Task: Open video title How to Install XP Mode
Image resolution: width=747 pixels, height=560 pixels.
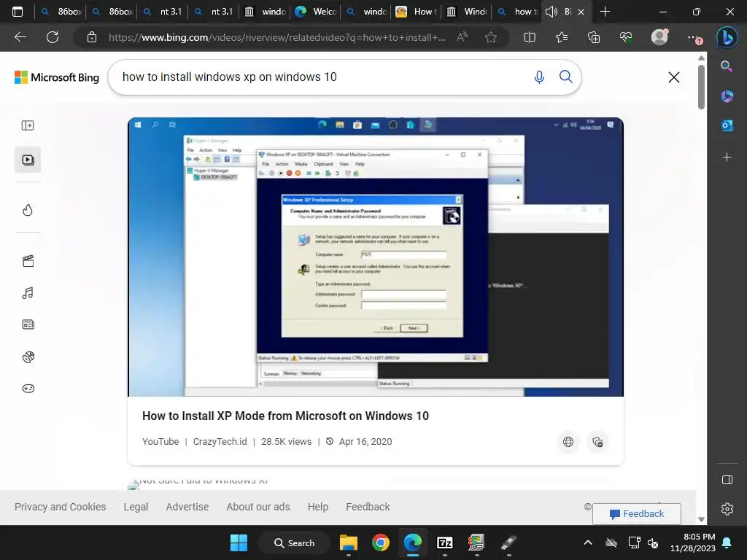Action: click(285, 416)
